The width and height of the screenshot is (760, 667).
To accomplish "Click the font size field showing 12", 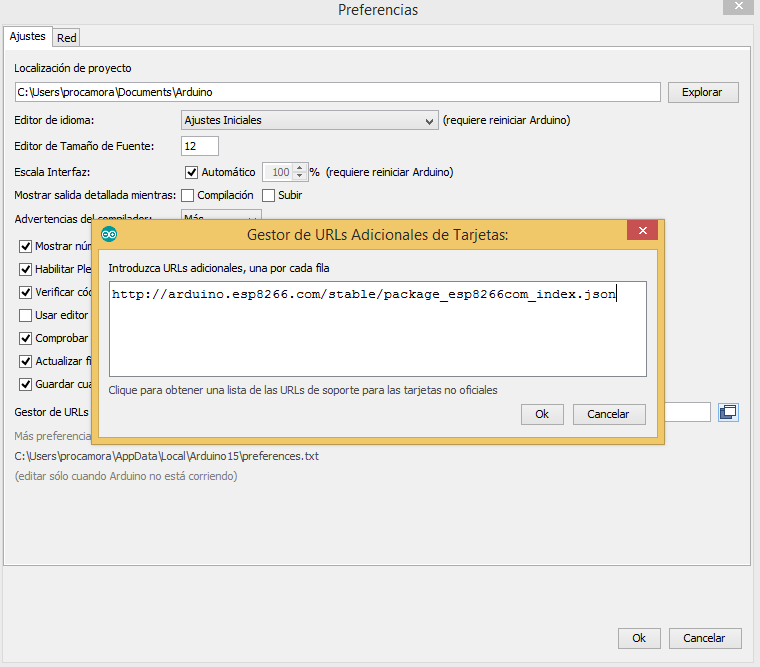I will click(x=200, y=146).
